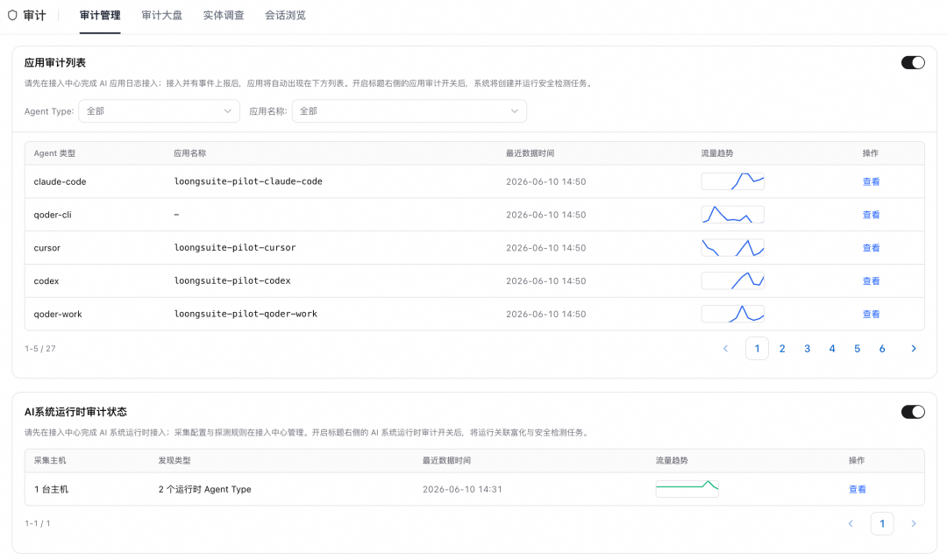The image size is (947, 560).
Task: Jump to page 5 of application list
Action: pos(857,349)
